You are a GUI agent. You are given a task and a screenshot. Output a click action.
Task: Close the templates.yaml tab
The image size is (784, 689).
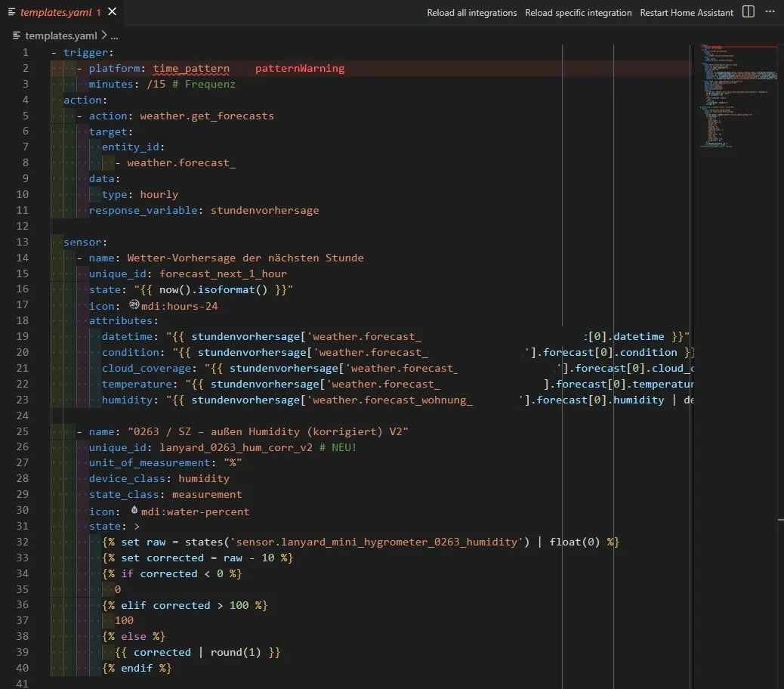[x=113, y=12]
